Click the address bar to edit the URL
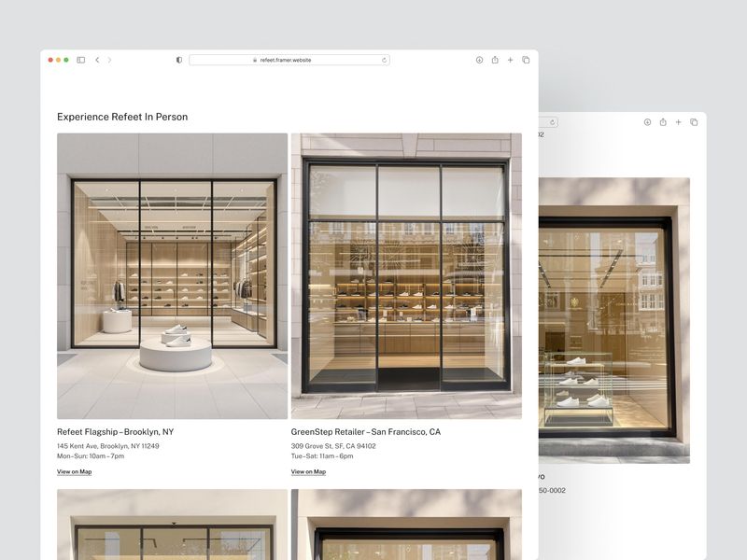 (285, 58)
